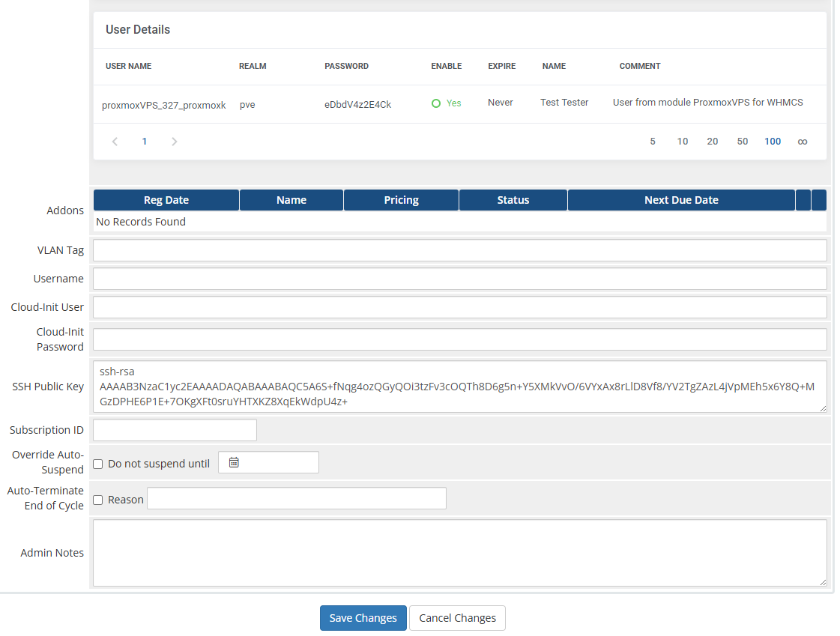The image size is (840, 636).
Task: Sort by USER NAME column header
Action: point(129,66)
